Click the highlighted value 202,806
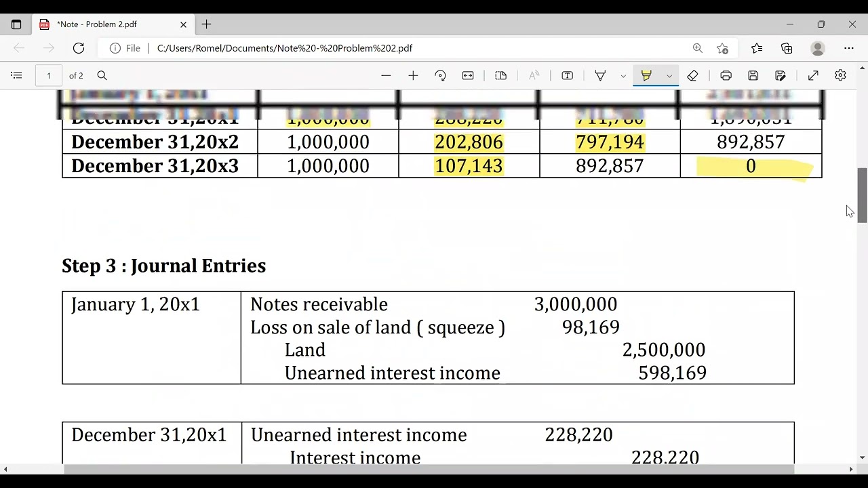 click(x=469, y=142)
